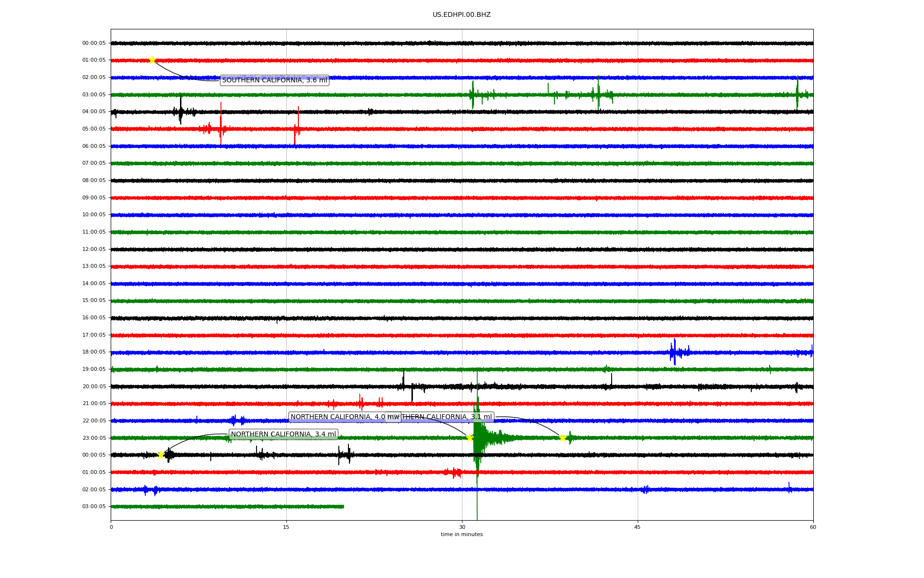The width and height of the screenshot is (924, 578).
Task: Click the NORTHERN CALIFORNIA, 3.4 ml annotation label
Action: click(283, 434)
